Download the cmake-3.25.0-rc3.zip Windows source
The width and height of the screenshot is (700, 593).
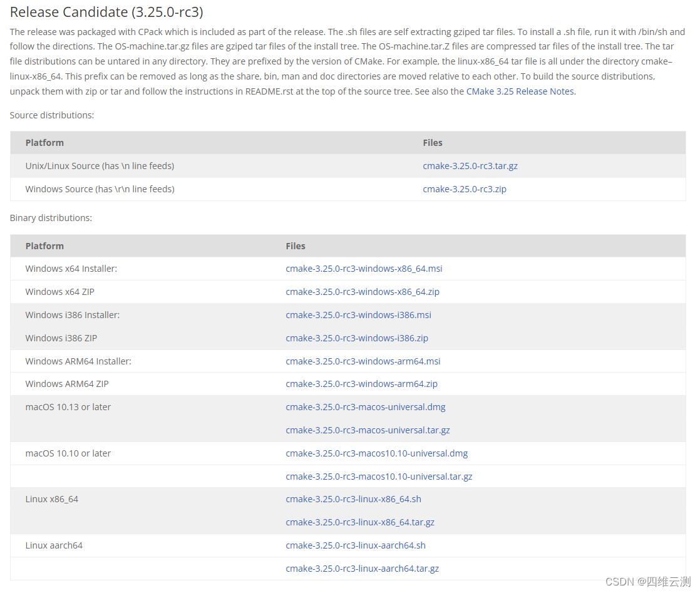pos(465,188)
